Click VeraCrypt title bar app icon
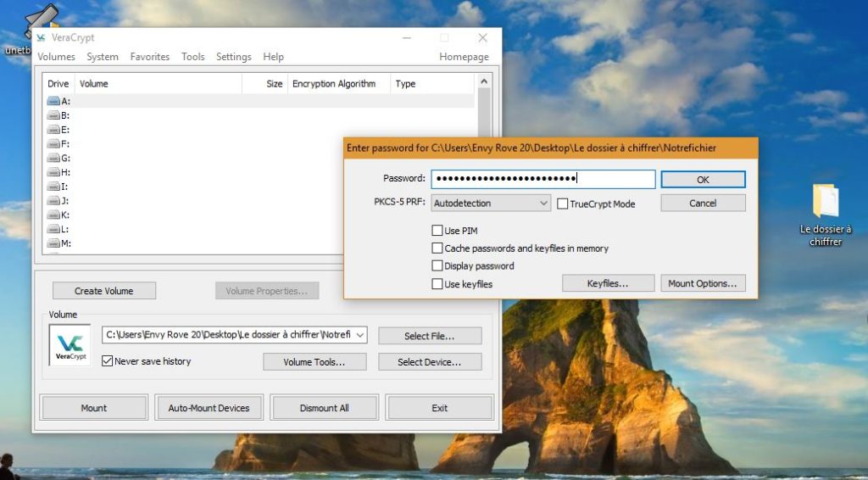The height and width of the screenshot is (480, 868). click(42, 38)
